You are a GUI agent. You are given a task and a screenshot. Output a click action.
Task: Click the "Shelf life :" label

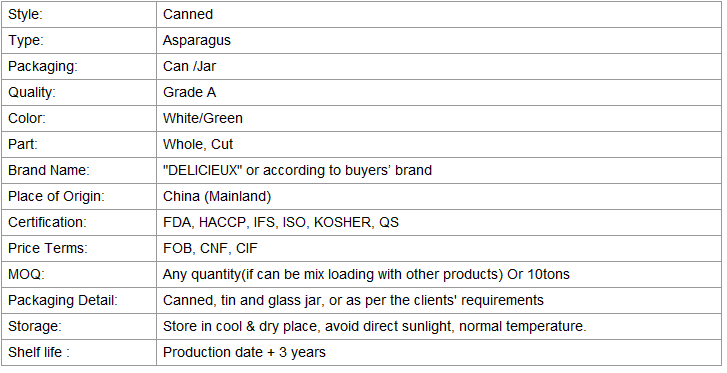tap(38, 352)
